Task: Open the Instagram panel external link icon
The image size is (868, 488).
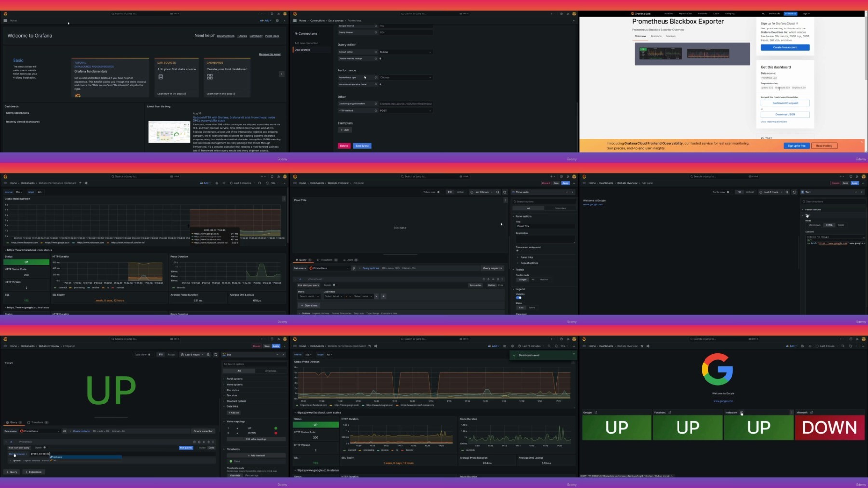Action: tap(741, 412)
